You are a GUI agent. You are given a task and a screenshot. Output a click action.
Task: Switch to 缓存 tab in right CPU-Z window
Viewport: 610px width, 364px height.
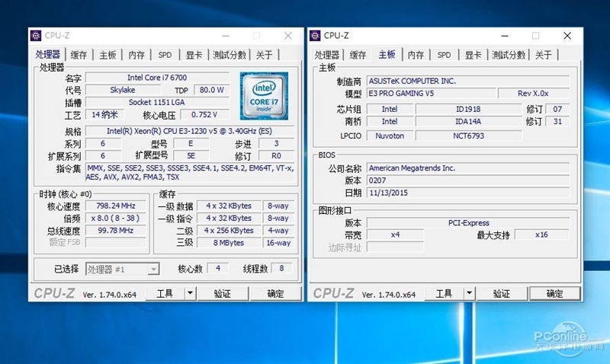[358, 55]
